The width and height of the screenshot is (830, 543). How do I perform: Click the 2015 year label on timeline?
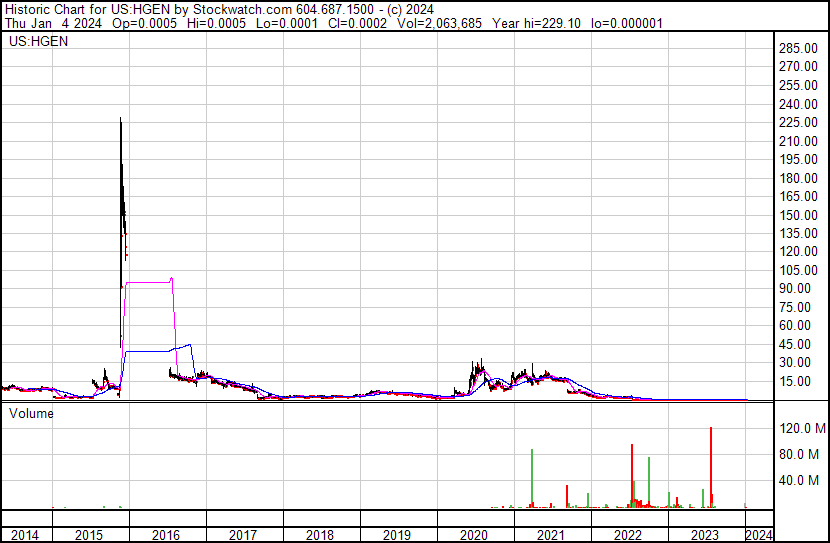(90, 535)
